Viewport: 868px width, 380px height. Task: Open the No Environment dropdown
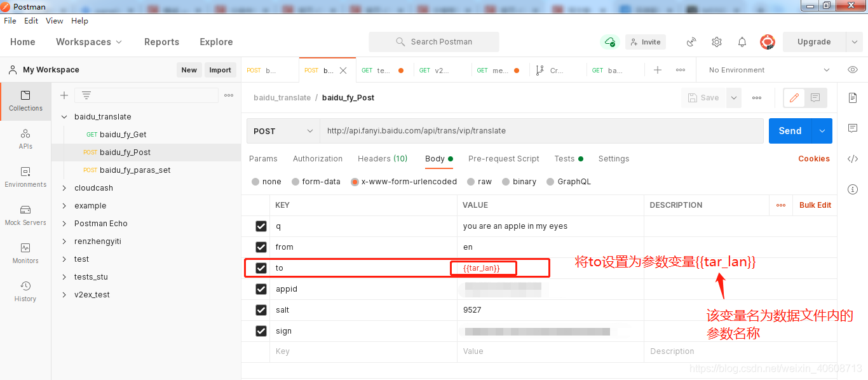click(x=769, y=70)
